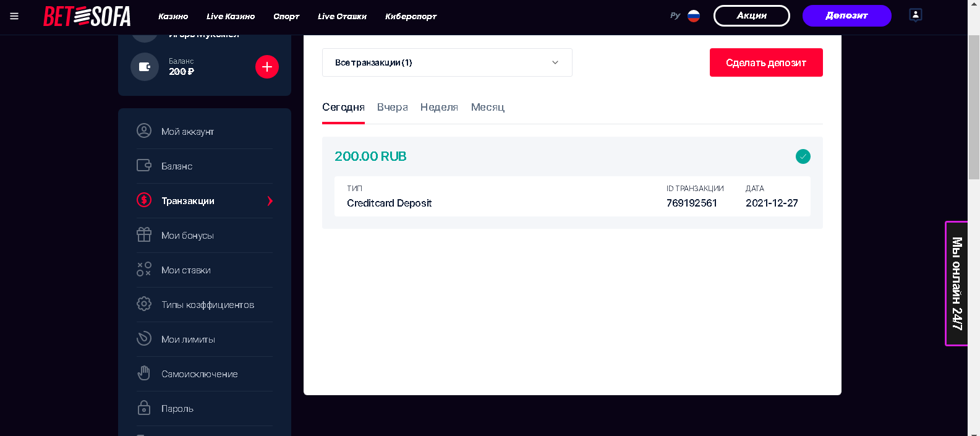Screen dimensions: 980x436
Task: Open the hamburger menu icon
Action: coord(14,16)
